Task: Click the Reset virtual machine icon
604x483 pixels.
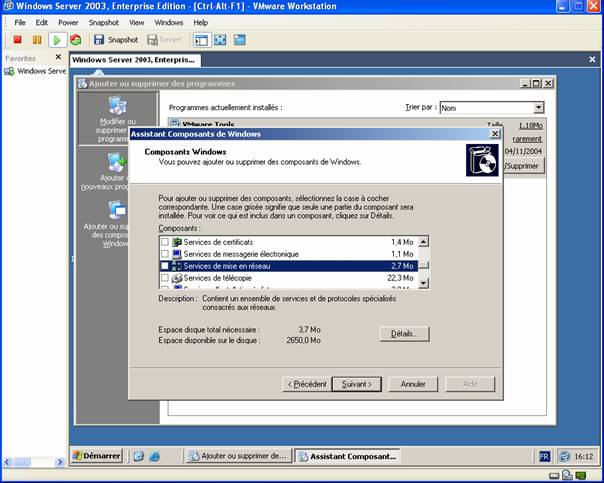Action: [76, 40]
